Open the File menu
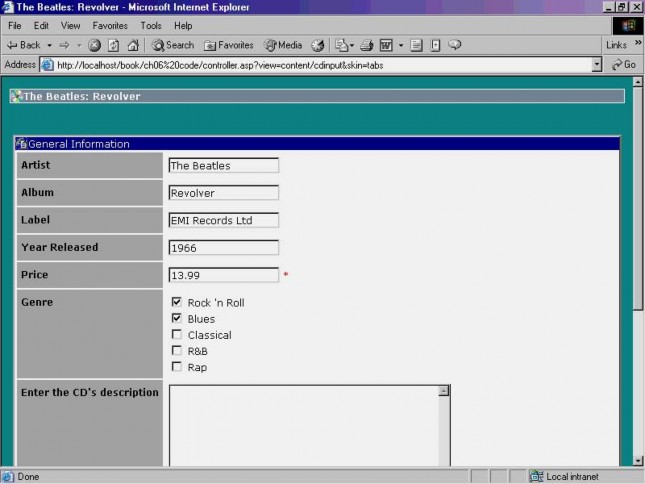The height and width of the screenshot is (484, 645). tap(14, 25)
